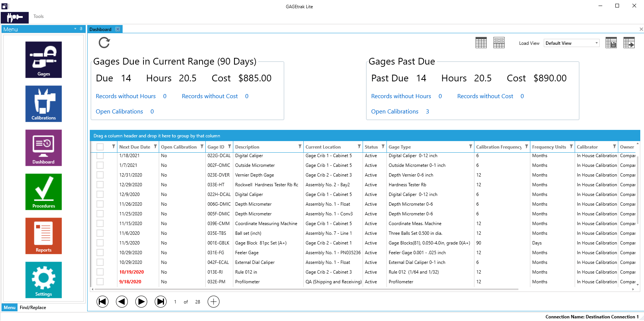Close the document area with X
The image size is (644, 321).
641,29
